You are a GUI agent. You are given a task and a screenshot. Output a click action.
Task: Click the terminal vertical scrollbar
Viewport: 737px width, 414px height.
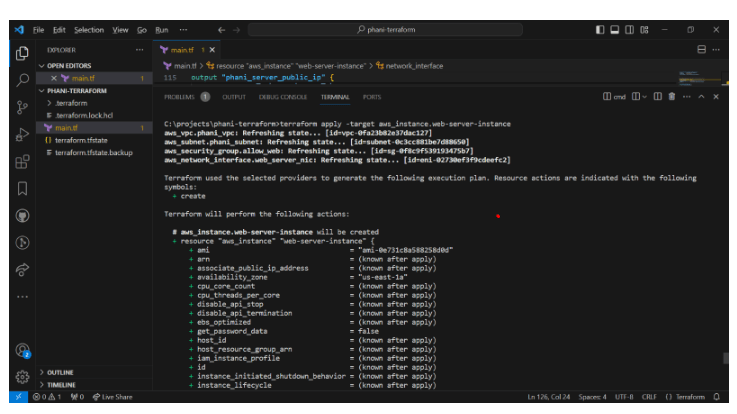pos(725,358)
